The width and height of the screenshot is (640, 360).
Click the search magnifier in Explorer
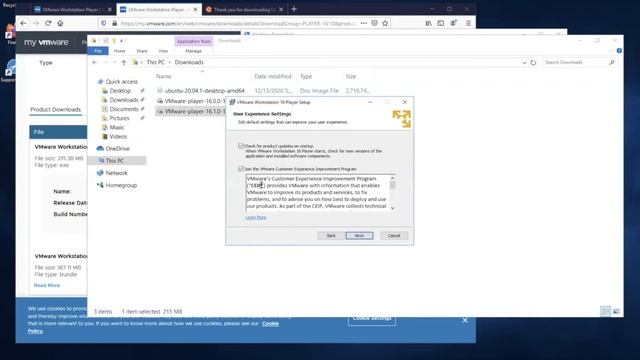pyautogui.click(x=612, y=62)
